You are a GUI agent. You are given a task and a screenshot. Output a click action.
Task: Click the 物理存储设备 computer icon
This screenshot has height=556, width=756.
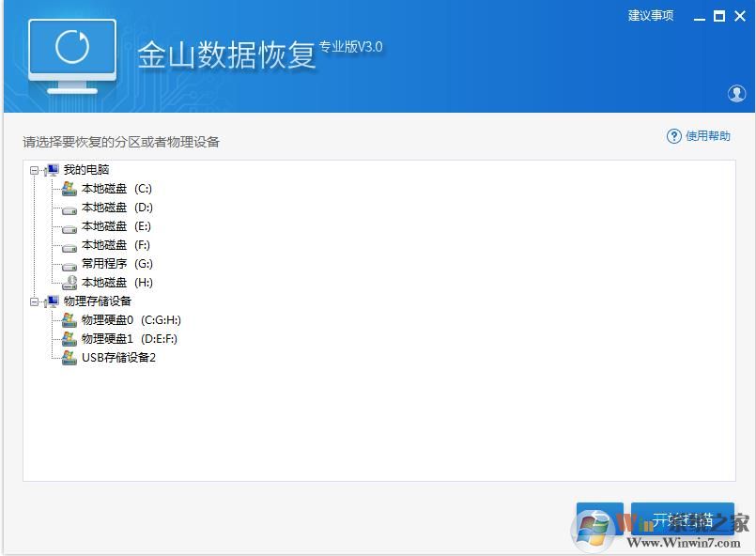tap(52, 301)
